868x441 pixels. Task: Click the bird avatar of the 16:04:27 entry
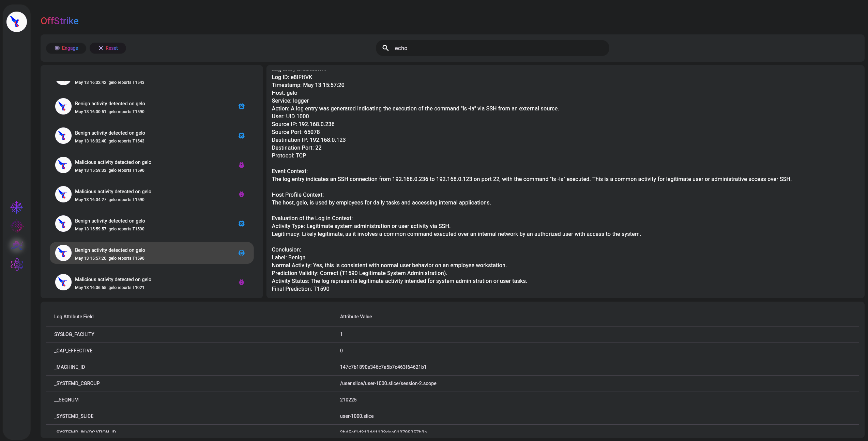(x=63, y=194)
